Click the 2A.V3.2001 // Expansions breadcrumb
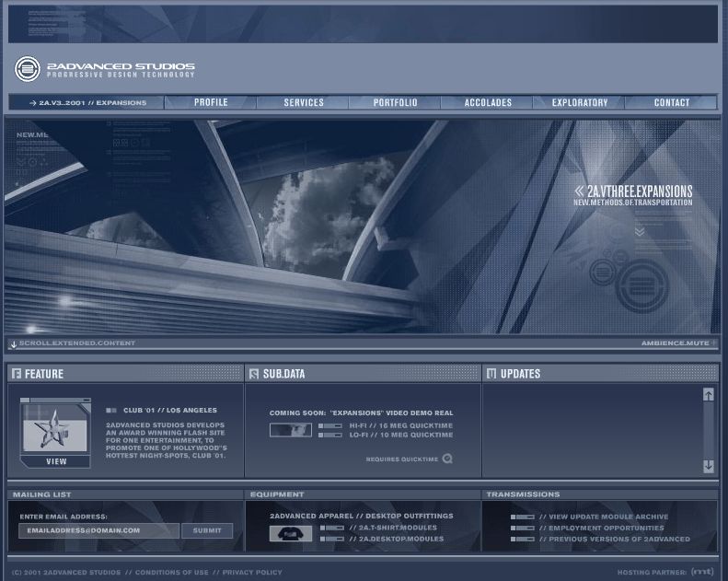 point(87,102)
